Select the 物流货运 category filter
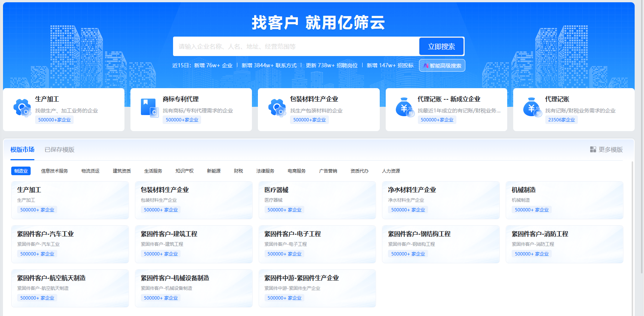This screenshot has height=316, width=644. pyautogui.click(x=90, y=171)
